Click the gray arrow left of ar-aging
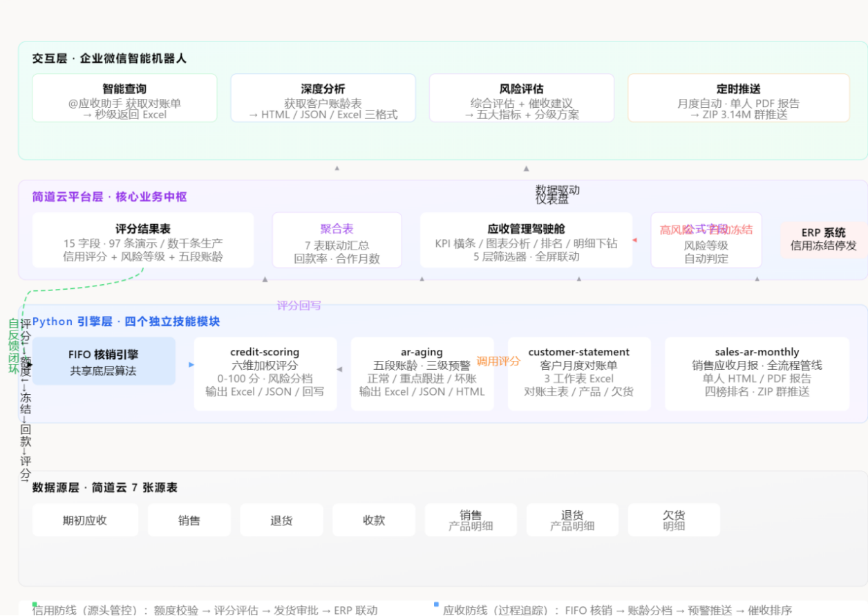This screenshot has height=616, width=868. click(339, 369)
